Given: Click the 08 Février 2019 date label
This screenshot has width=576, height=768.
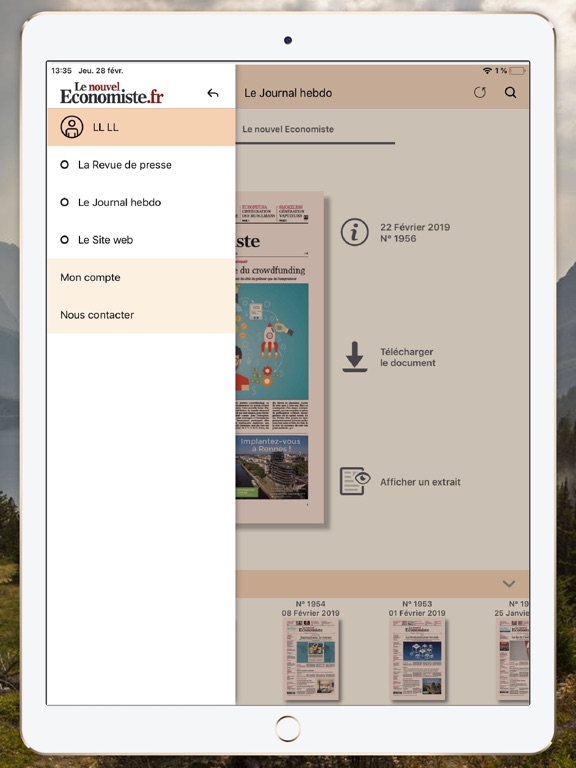Looking at the screenshot, I should [x=311, y=613].
